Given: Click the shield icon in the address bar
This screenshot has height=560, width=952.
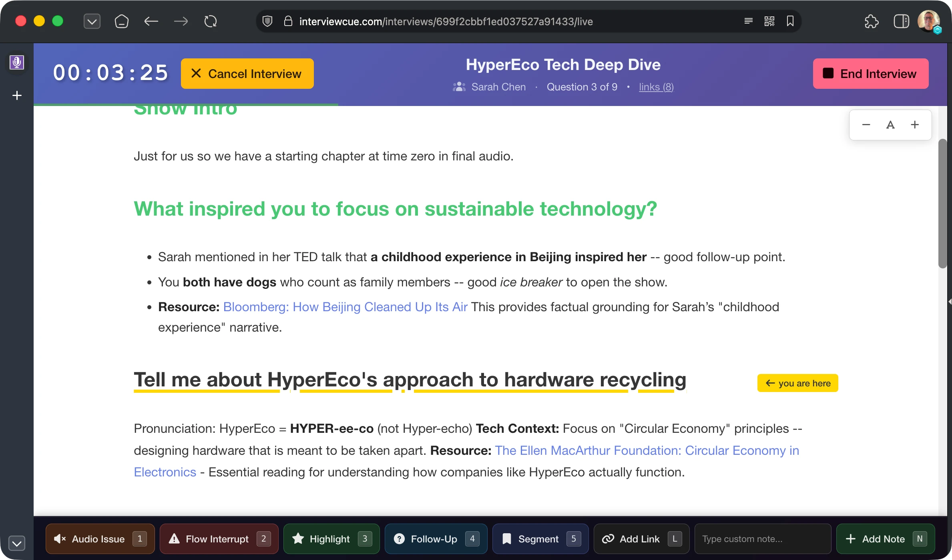Looking at the screenshot, I should [x=267, y=21].
